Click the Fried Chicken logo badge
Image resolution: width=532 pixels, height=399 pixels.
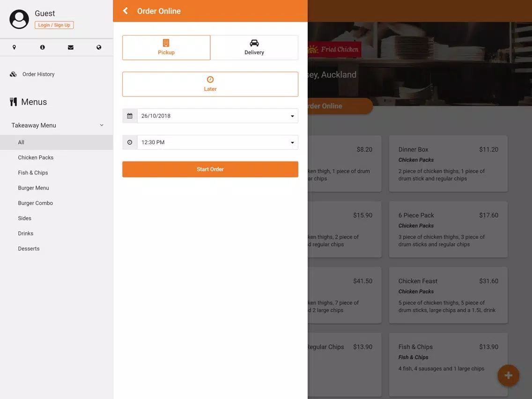click(x=334, y=50)
